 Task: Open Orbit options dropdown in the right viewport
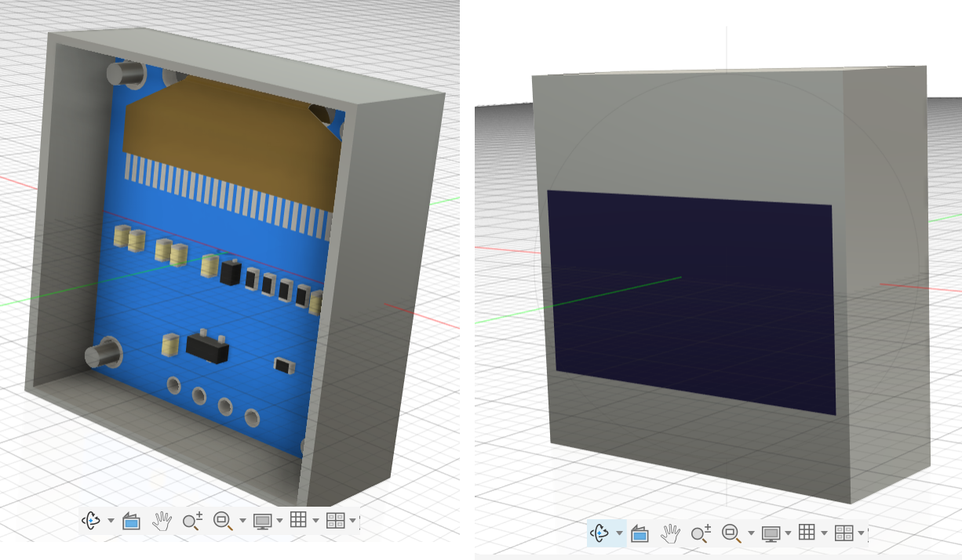(x=619, y=534)
